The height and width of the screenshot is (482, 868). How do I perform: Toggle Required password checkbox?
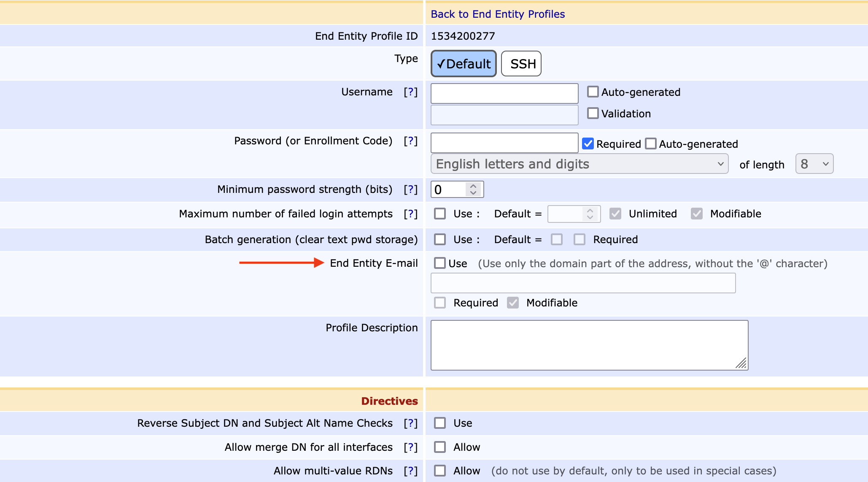[x=588, y=144]
